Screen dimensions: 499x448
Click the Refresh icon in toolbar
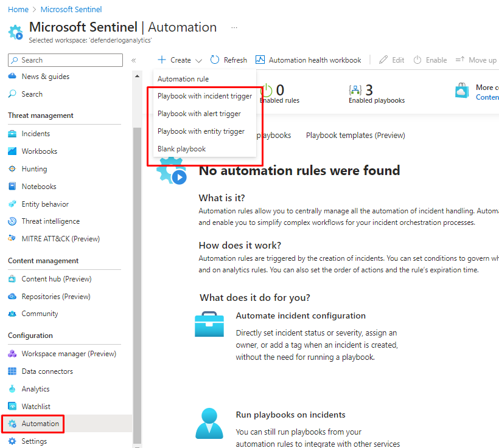pos(215,60)
